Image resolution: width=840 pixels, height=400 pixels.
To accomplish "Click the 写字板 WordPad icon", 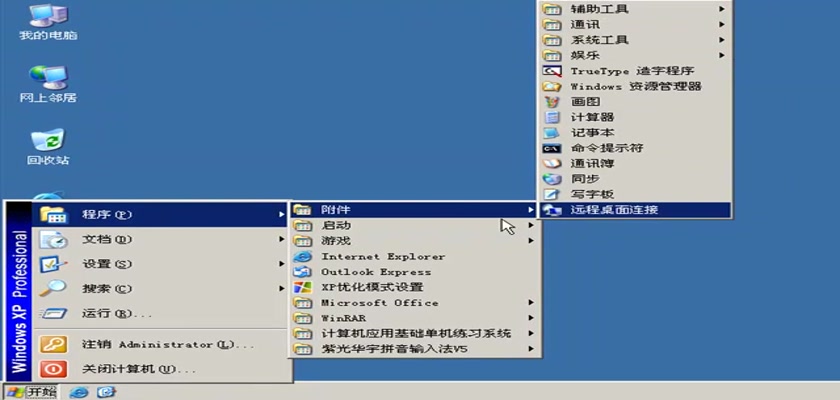I will (551, 194).
